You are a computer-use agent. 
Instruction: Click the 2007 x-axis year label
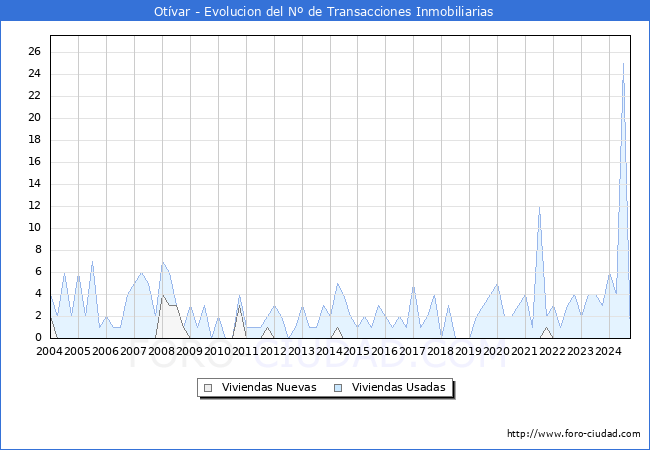(x=133, y=351)
